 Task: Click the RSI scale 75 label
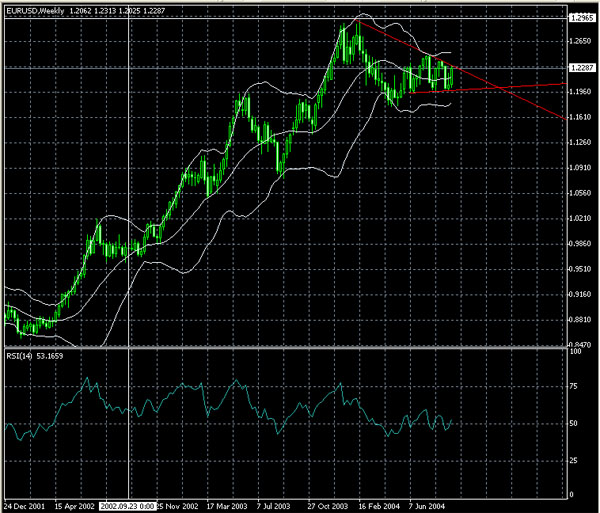click(x=574, y=387)
